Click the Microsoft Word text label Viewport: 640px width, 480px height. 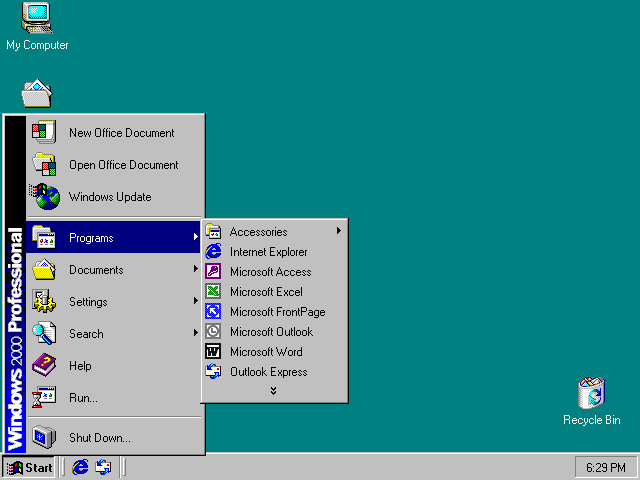pos(266,352)
